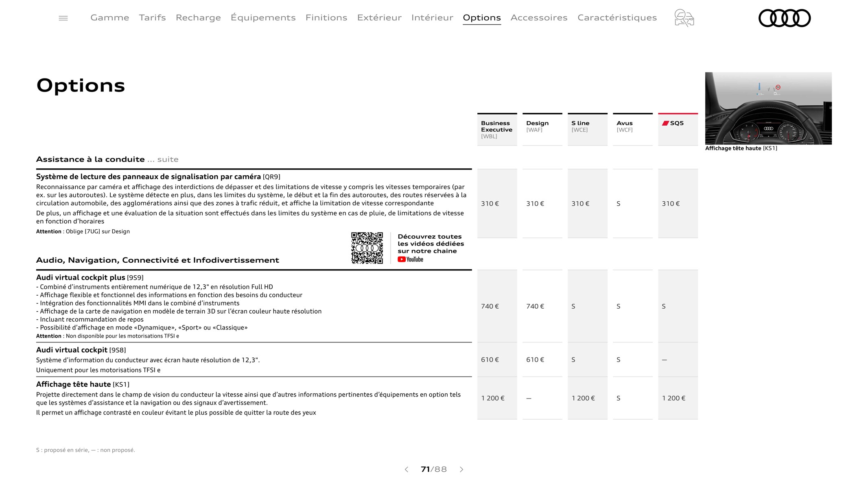Click the page number 71/88 indicator
Screen dimensions: 868x488
[x=434, y=469]
